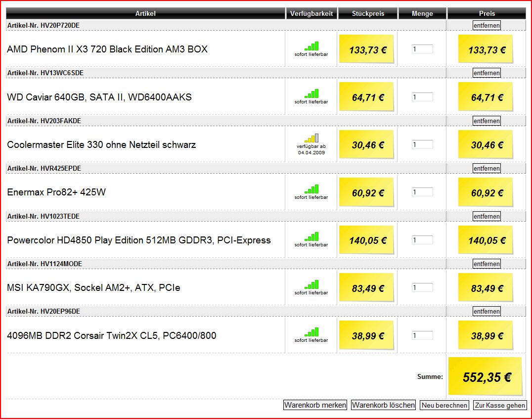This screenshot has height=419, width=532.
Task: Click the Summe: label
Action: point(430,376)
